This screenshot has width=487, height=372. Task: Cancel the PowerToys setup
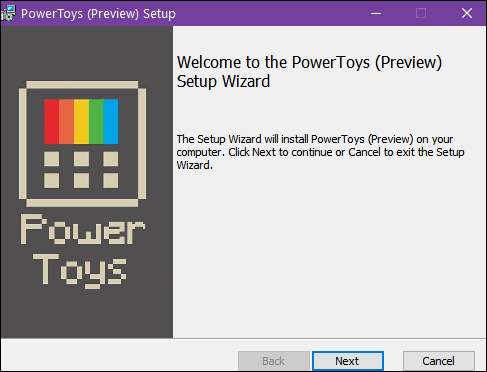[438, 361]
